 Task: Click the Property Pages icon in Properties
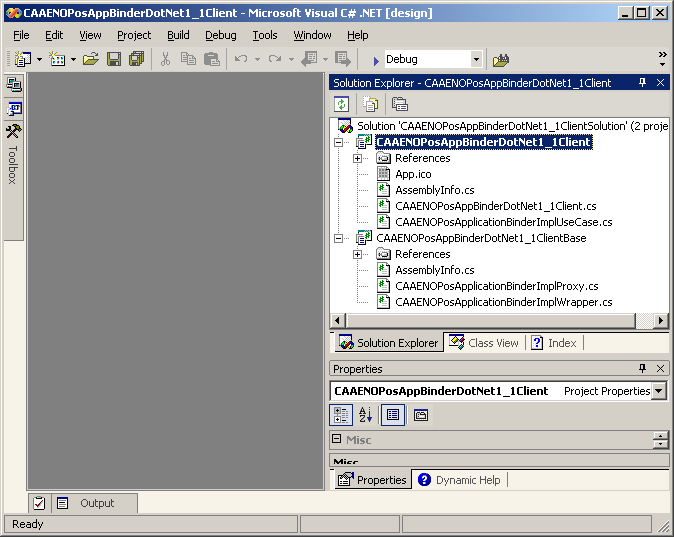click(x=421, y=415)
